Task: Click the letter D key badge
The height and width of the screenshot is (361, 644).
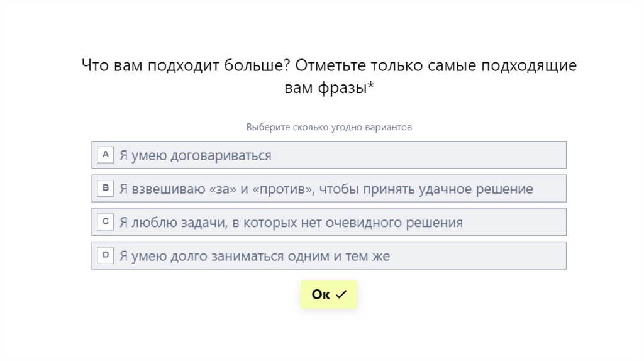Action: coord(106,255)
